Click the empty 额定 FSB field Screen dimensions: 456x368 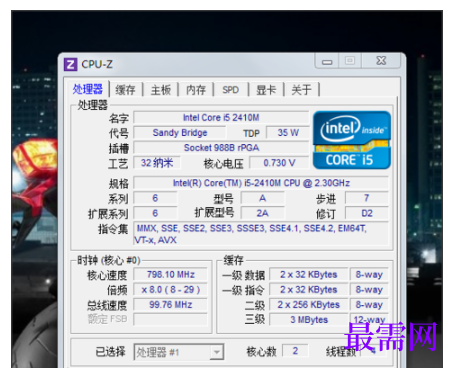click(171, 319)
